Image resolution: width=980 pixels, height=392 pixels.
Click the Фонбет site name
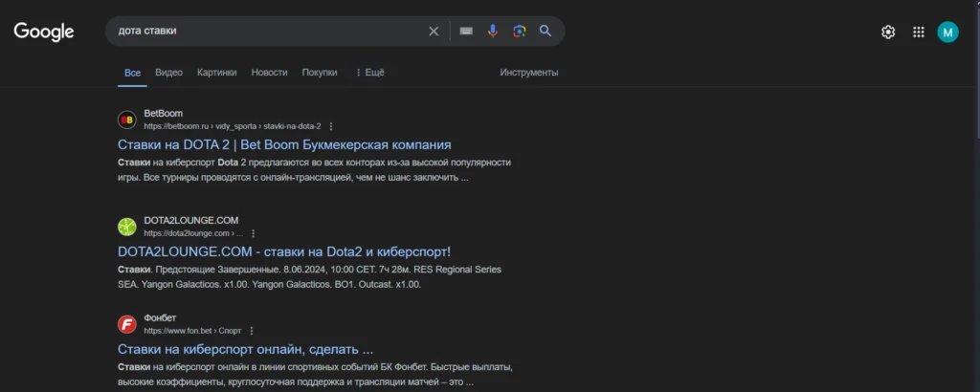(160, 317)
